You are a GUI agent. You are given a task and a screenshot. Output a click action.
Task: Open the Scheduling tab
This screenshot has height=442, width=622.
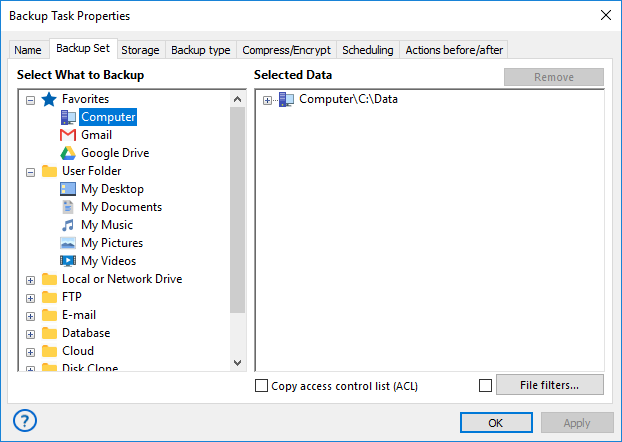[x=367, y=50]
